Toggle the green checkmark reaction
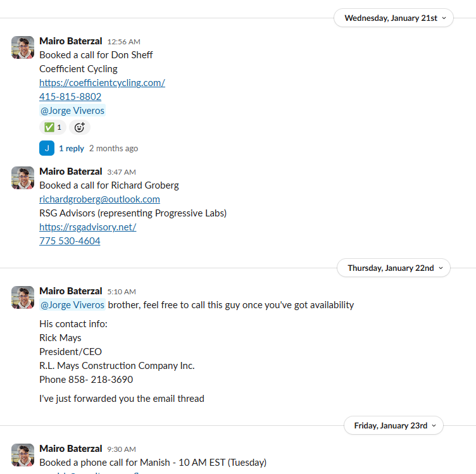This screenshot has height=474, width=476. 53,127
